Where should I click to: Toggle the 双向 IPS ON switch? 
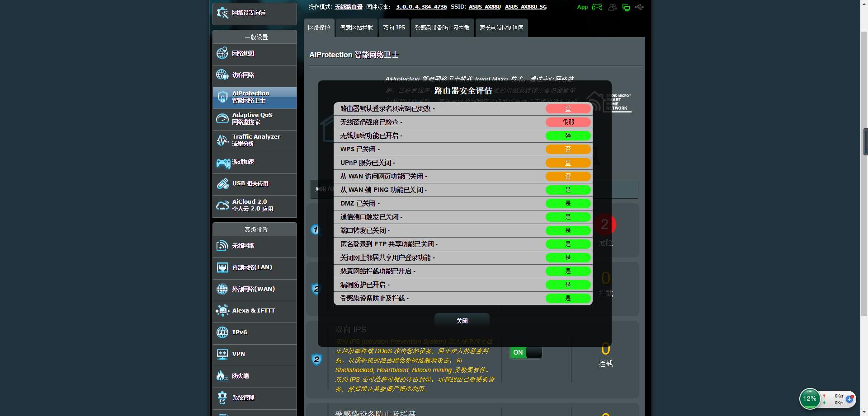tap(526, 352)
